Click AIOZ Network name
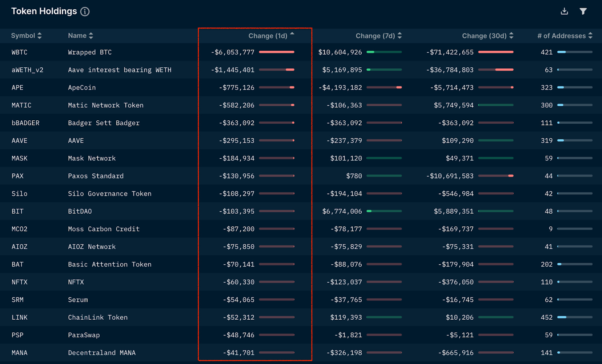The width and height of the screenshot is (602, 364). pyautogui.click(x=92, y=247)
